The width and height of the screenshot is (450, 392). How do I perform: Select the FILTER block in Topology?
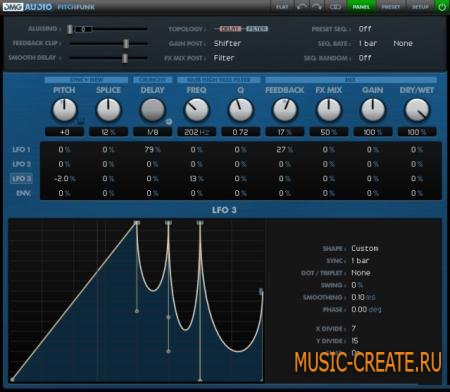coord(257,29)
